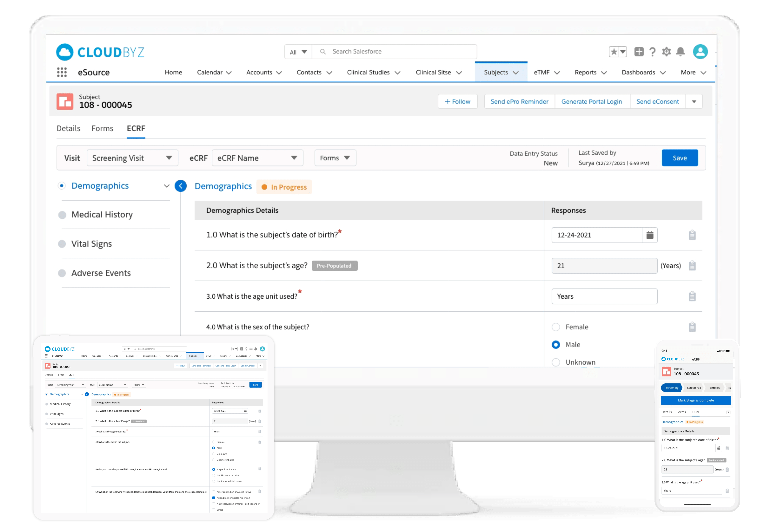Select the Male radio button
The image size is (769, 532).
556,345
